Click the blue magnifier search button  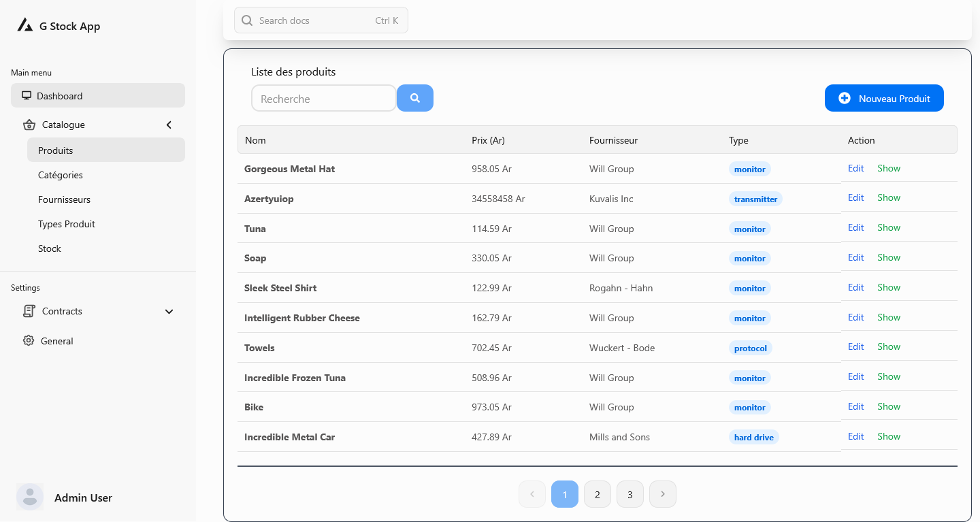point(415,98)
